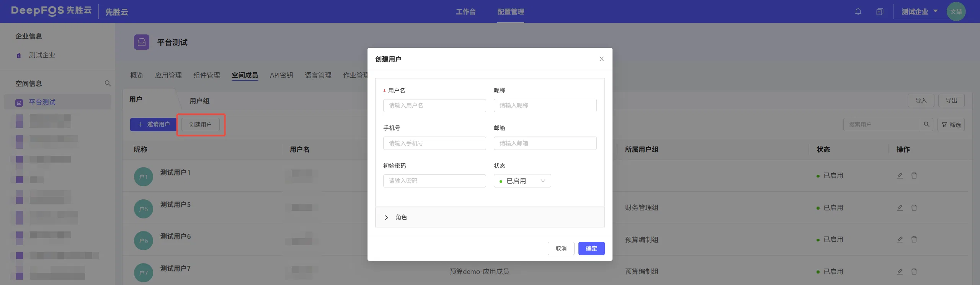Click the purple 平台测试 space icon in page header
The width and height of the screenshot is (980, 285).
(x=142, y=42)
